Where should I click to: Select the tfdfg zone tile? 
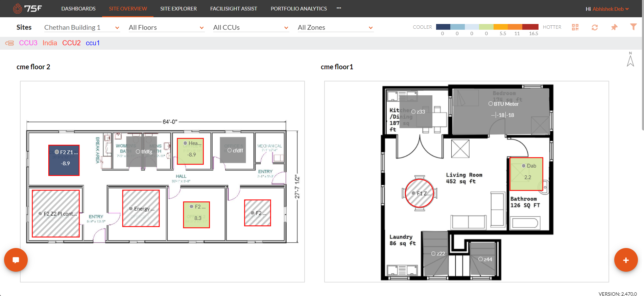point(142,152)
